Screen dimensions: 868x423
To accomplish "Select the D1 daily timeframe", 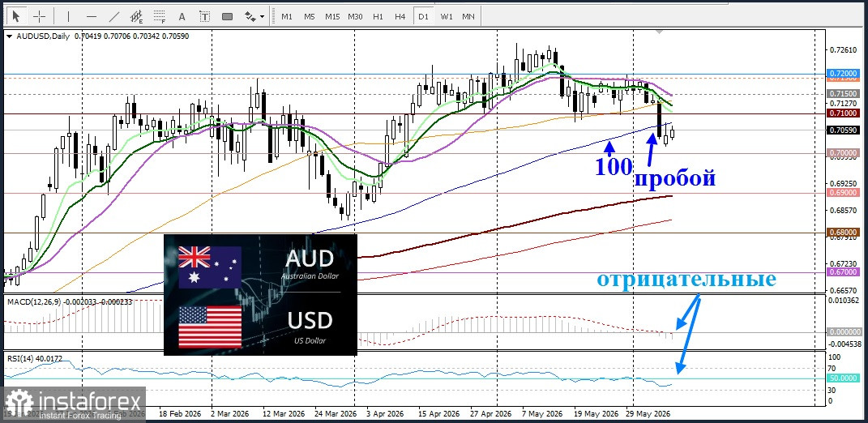I will tap(424, 16).
